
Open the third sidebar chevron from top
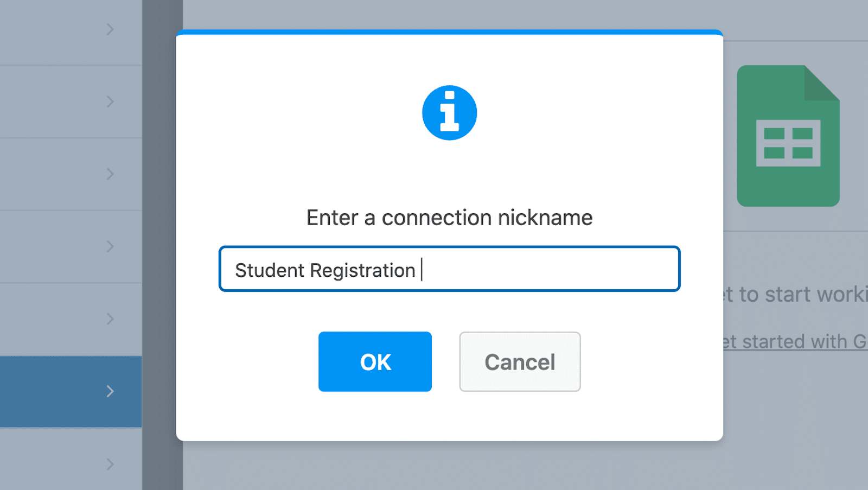pos(110,174)
